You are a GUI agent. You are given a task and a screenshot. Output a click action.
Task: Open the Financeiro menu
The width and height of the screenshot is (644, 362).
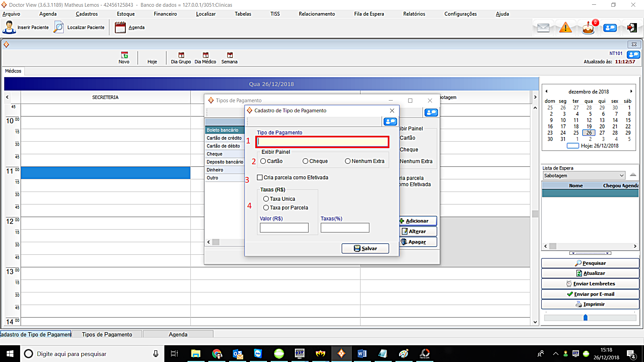coord(165,14)
